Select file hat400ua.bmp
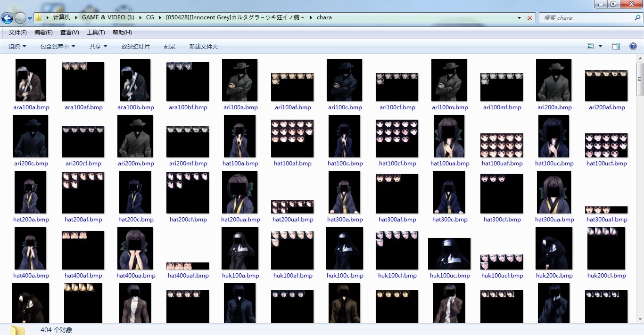Viewport: 644px width, 335px height. coord(135,248)
